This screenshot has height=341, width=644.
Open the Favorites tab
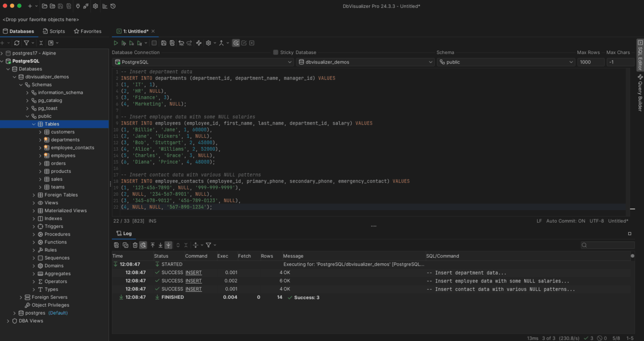88,31
